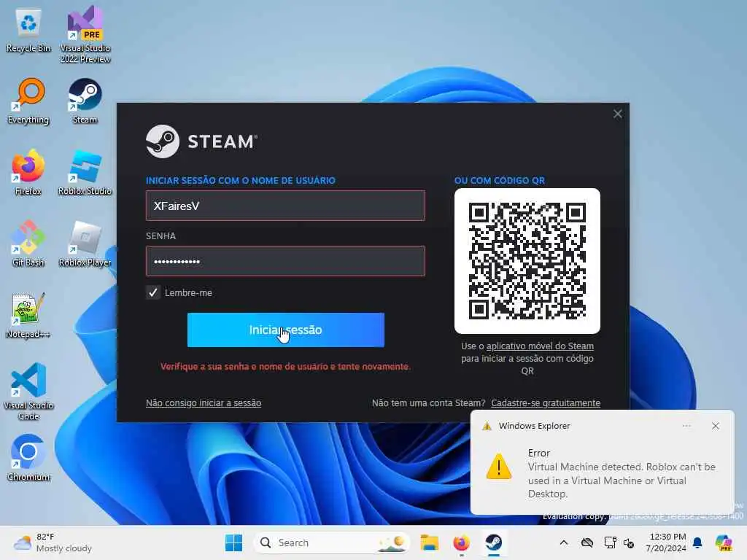747x560 pixels.
Task: Select the Steam desktop shortcut
Action: pos(85,101)
